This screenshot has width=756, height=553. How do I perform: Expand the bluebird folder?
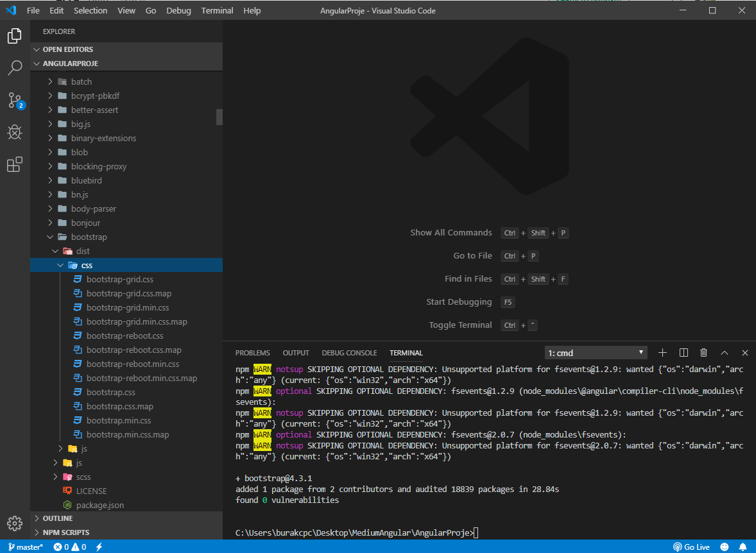click(x=126, y=180)
